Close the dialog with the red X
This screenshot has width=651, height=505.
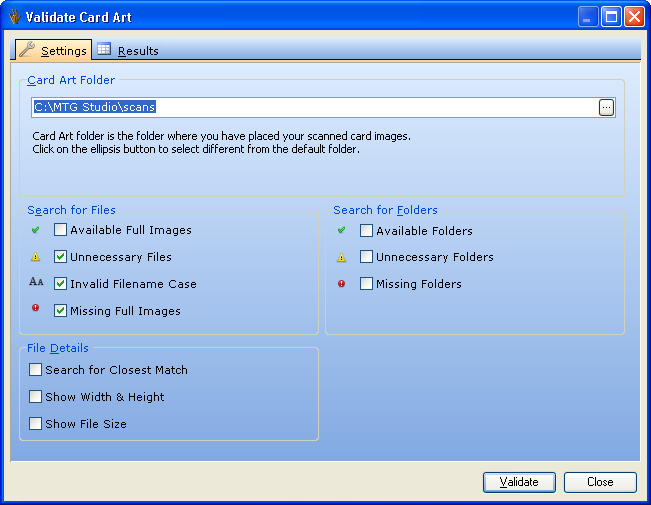coord(635,17)
